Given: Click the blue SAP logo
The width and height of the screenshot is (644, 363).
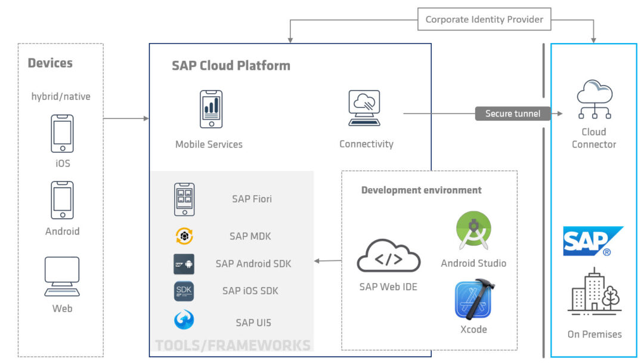Looking at the screenshot, I should [593, 241].
